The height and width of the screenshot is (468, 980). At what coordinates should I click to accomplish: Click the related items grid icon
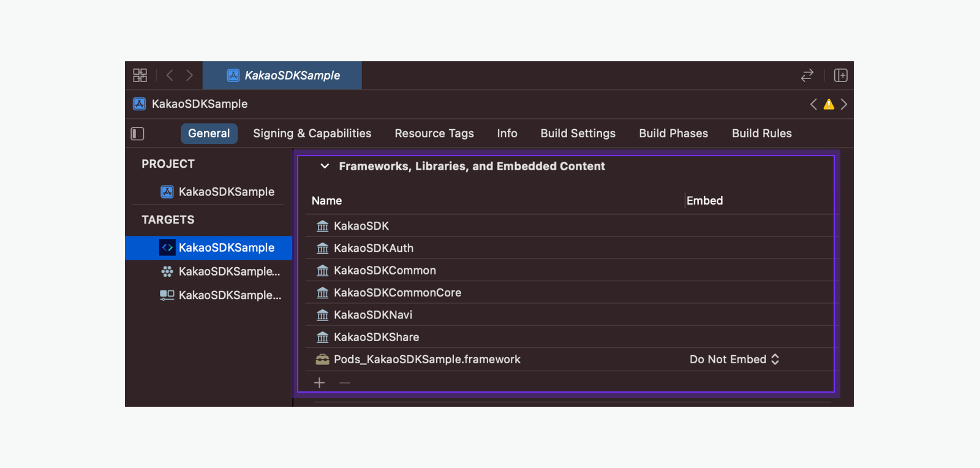[140, 75]
